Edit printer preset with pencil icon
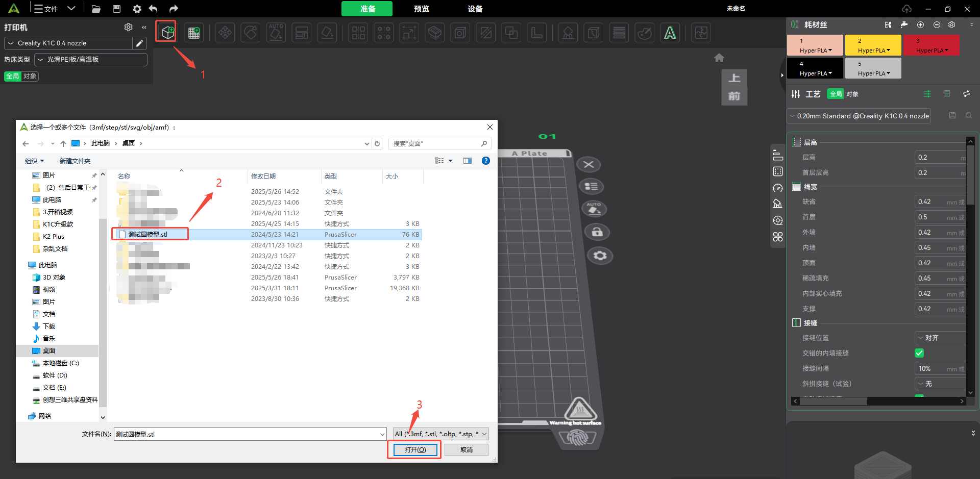This screenshot has width=980, height=479. point(139,43)
